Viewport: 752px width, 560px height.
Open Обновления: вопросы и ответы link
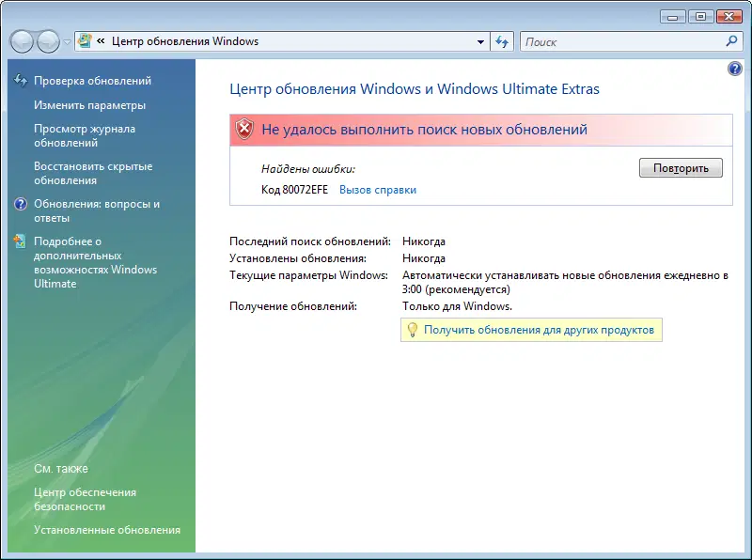click(97, 210)
